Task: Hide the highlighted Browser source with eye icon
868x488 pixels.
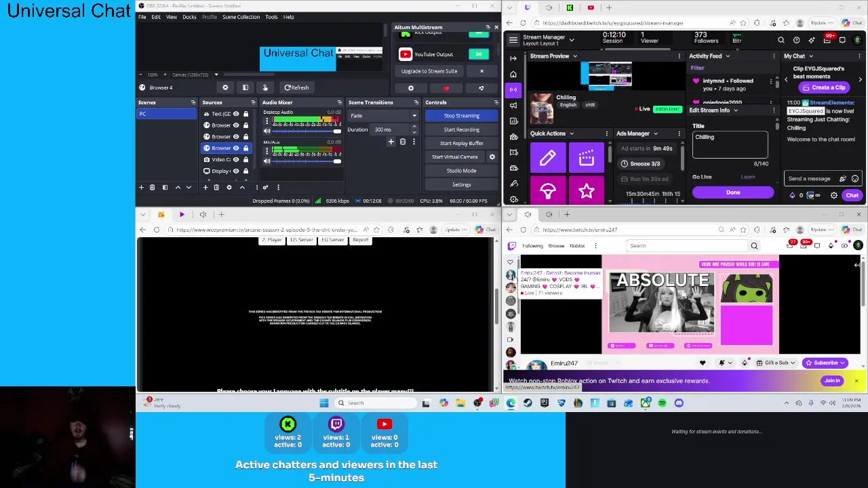Action: pyautogui.click(x=236, y=148)
